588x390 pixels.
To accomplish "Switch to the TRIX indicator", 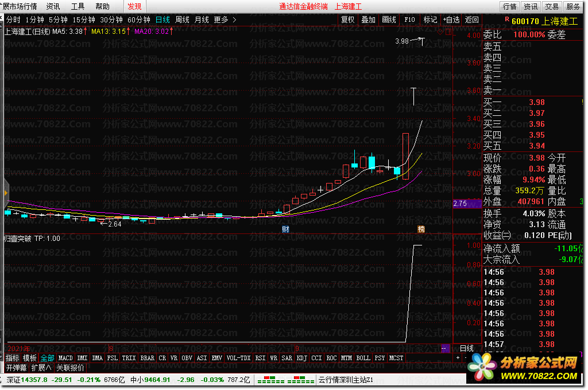I will point(129,358).
